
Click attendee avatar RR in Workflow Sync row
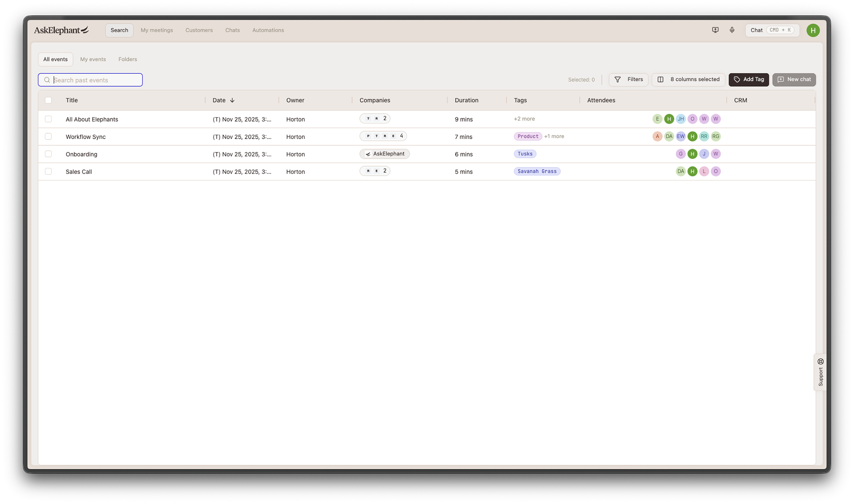coord(704,136)
